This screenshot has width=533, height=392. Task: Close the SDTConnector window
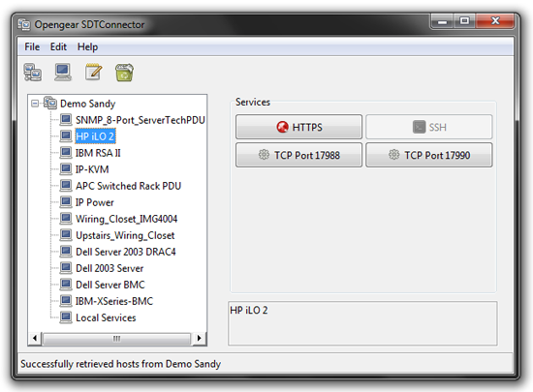coord(495,21)
